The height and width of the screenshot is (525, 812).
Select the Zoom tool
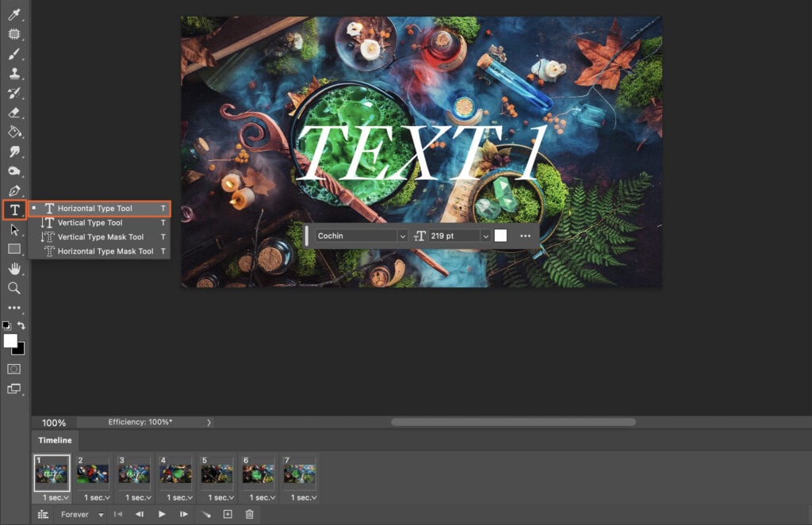tap(13, 288)
